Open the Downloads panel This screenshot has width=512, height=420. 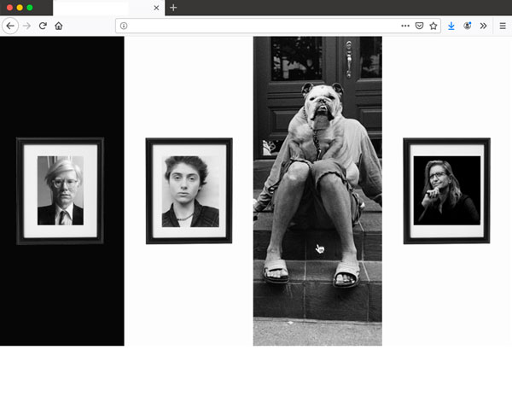coord(451,26)
